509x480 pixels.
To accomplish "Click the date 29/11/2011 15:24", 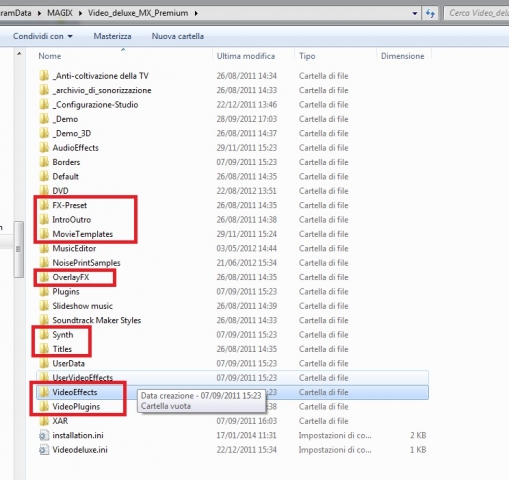I will (x=247, y=234).
